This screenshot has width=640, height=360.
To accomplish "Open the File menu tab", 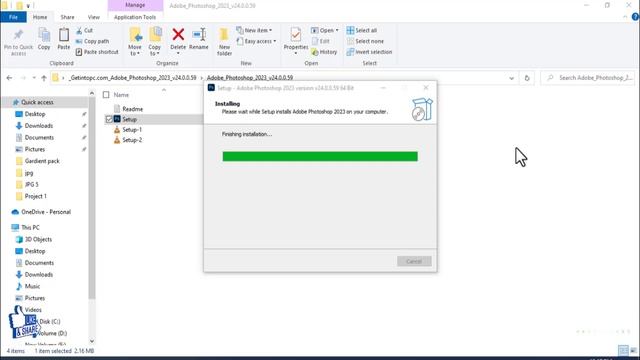I will tap(13, 17).
